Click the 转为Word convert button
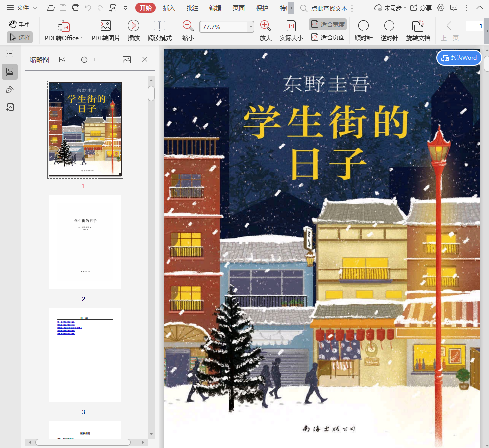The width and height of the screenshot is (489, 448). point(459,58)
